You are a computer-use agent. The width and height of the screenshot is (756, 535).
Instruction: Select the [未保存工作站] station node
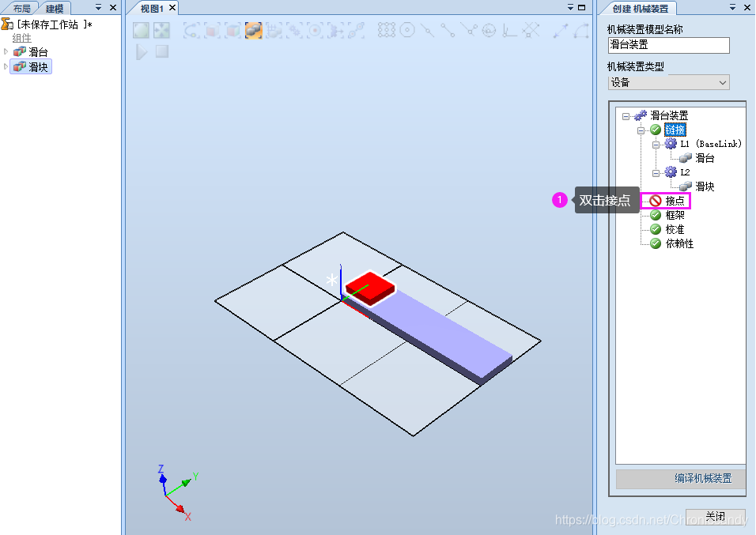pos(55,24)
